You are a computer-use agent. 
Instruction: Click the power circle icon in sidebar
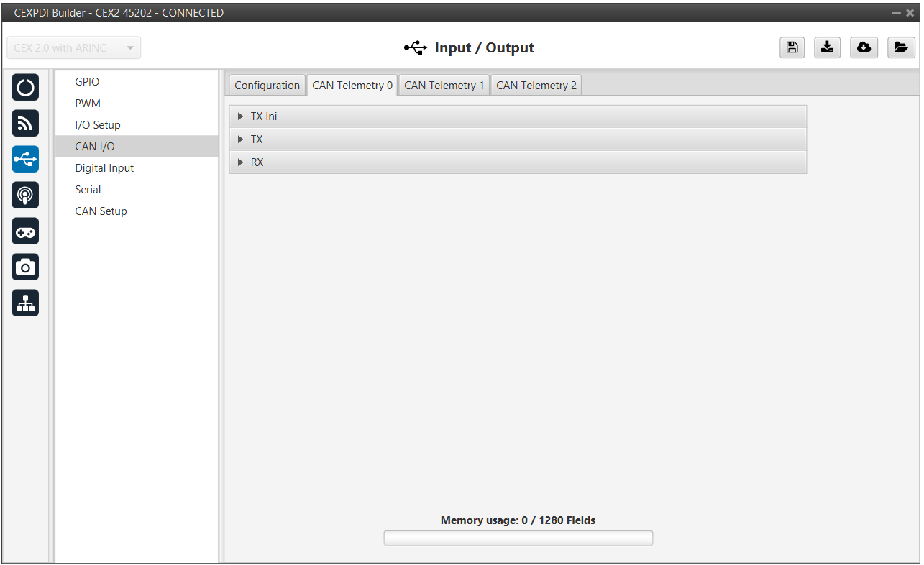click(x=25, y=88)
